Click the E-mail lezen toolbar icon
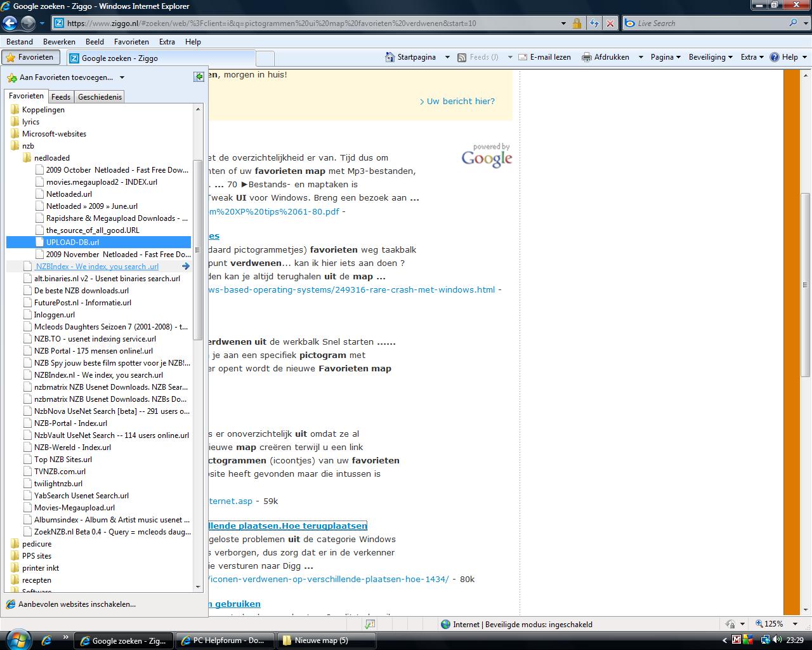This screenshot has width=812, height=650. pos(523,57)
